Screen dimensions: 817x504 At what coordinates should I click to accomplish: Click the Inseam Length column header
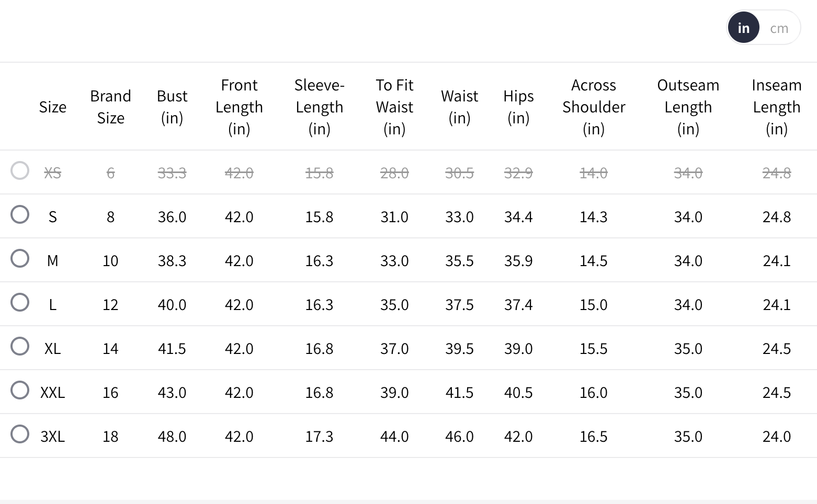click(776, 107)
